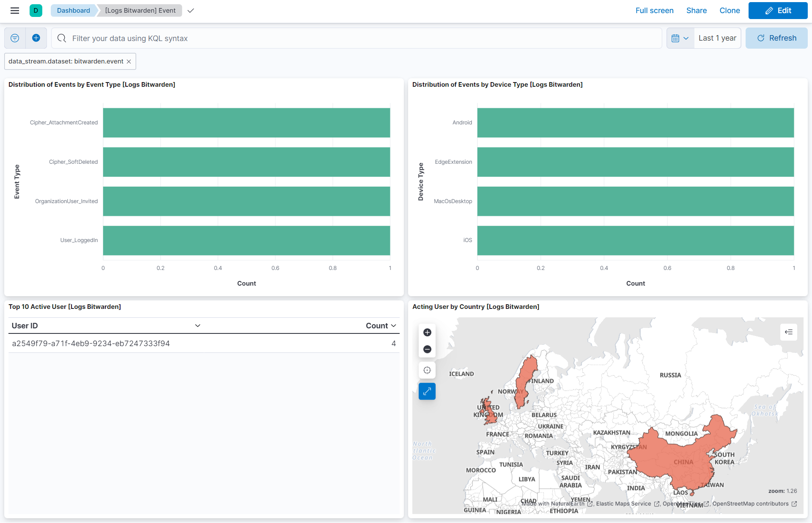This screenshot has width=812, height=523.
Task: Go to the Dashboard breadcrumb
Action: (x=74, y=11)
